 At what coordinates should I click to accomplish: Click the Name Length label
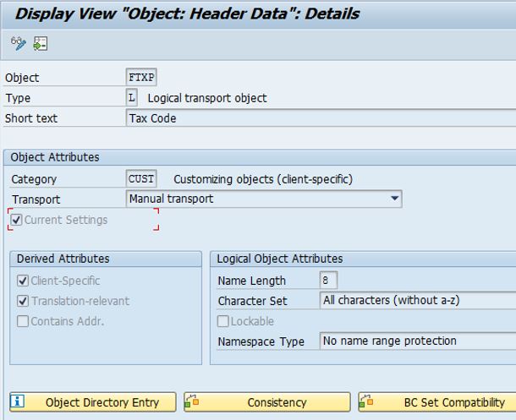252,281
